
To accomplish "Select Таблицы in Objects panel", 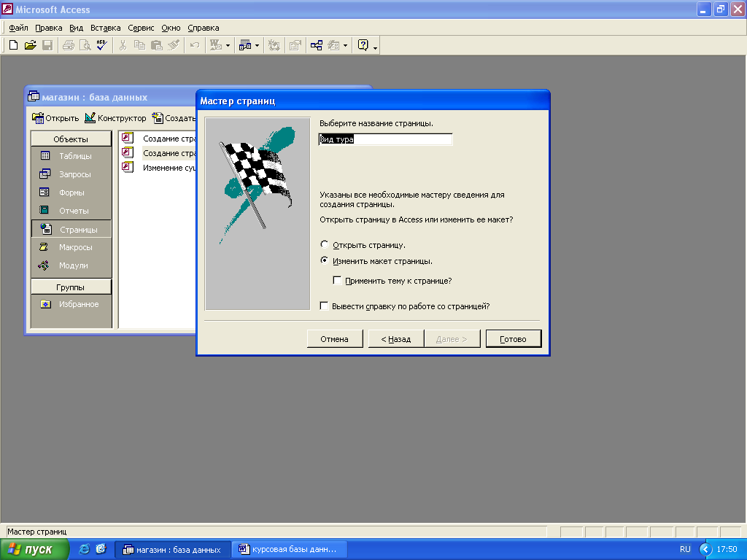I will (x=71, y=156).
